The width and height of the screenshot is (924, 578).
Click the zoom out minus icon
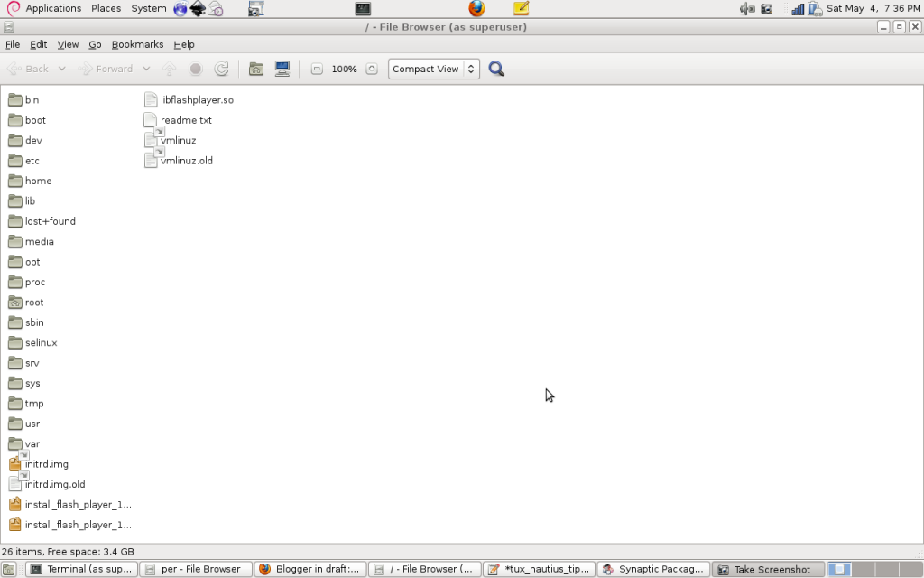pos(317,69)
